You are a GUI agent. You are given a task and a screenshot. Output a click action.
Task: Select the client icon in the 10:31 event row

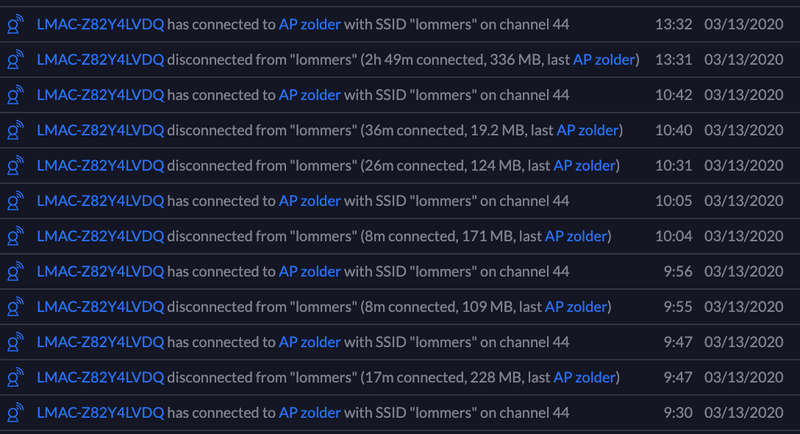(15, 166)
